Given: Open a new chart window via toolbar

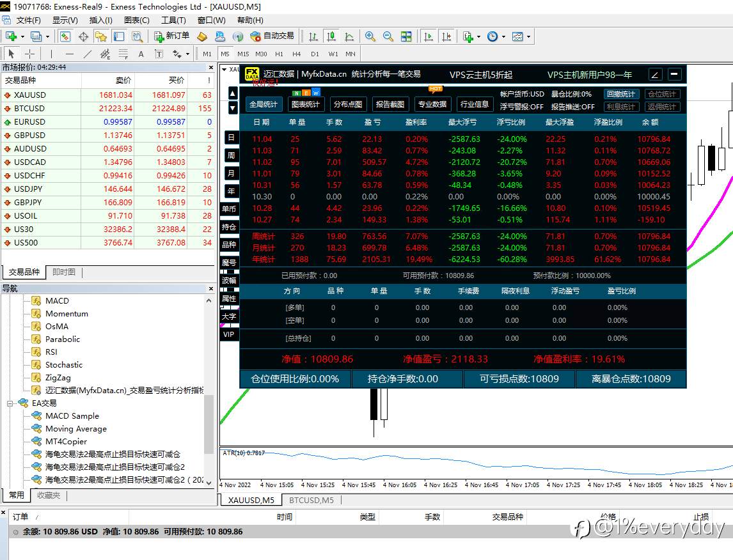Looking at the screenshot, I should (12, 36).
